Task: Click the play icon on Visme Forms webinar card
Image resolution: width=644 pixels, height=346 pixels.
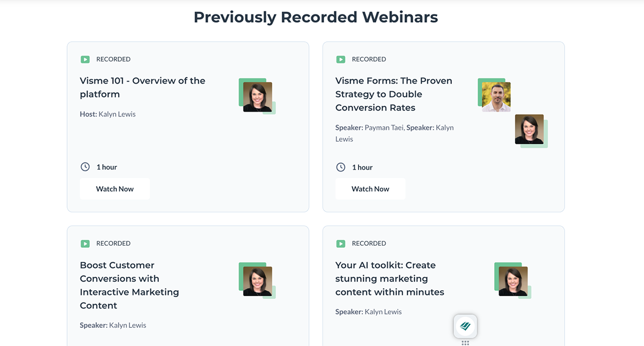Action: coord(341,59)
